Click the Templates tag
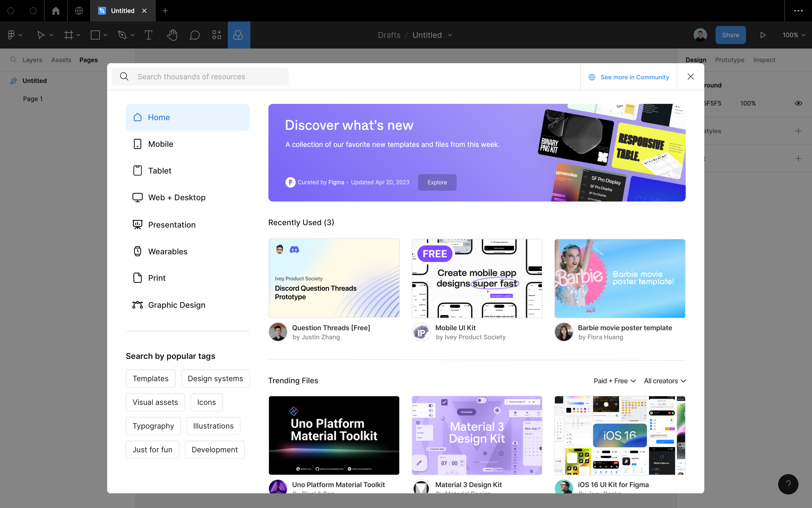This screenshot has width=812, height=508. pos(150,379)
